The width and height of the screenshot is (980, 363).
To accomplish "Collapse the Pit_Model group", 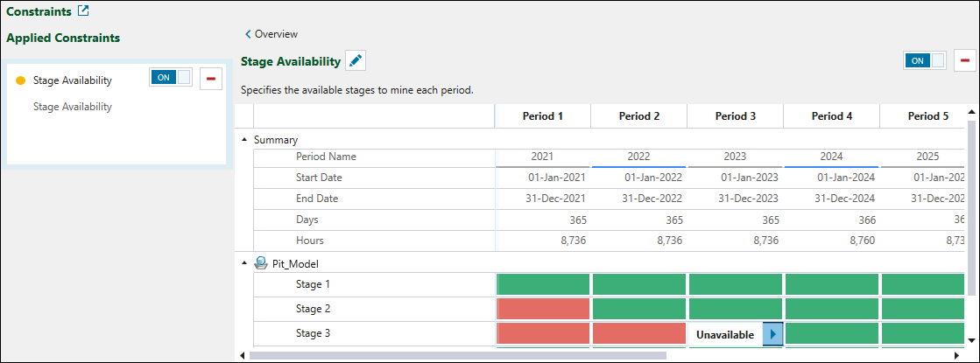I will (244, 263).
